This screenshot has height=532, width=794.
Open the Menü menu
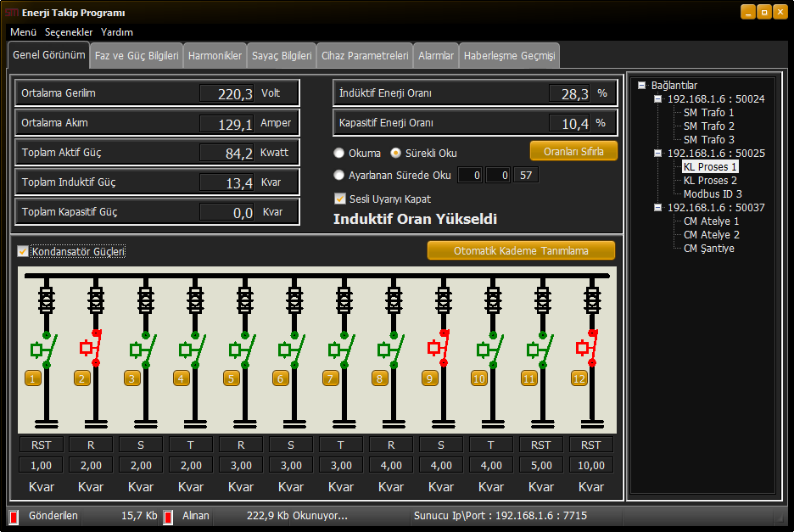[23, 32]
